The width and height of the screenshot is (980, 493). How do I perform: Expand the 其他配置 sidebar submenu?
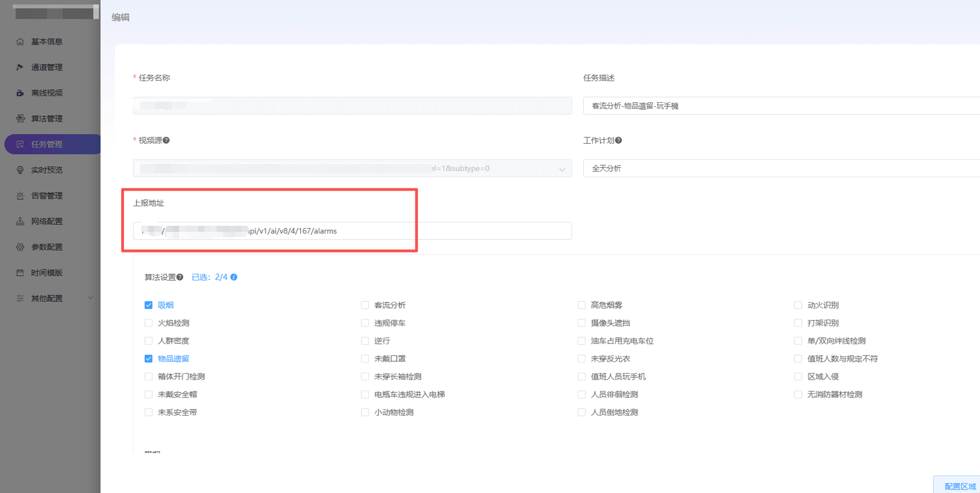pos(91,298)
